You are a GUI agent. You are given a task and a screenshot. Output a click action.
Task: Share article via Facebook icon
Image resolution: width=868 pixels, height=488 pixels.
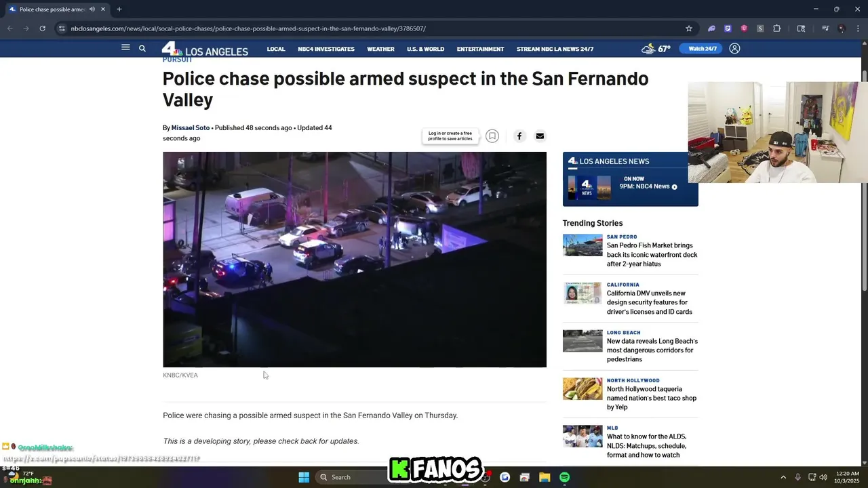(519, 136)
